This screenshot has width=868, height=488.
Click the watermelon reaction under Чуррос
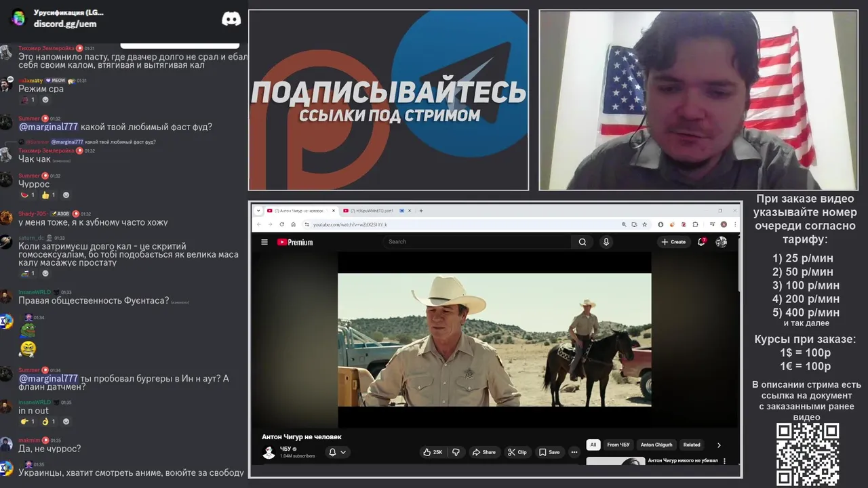point(27,195)
